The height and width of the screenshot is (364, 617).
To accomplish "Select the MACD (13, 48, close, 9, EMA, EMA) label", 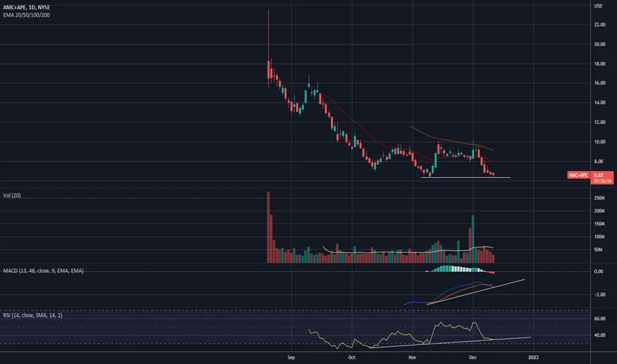I will point(43,271).
